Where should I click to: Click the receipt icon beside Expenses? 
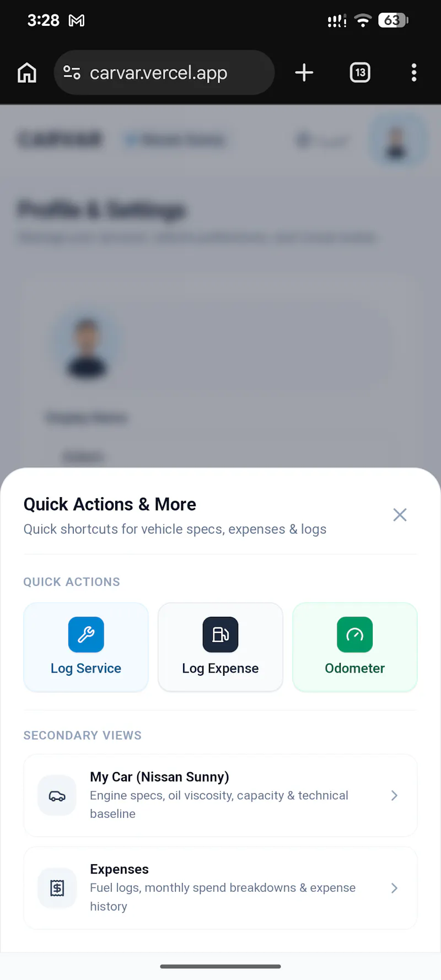pos(57,888)
